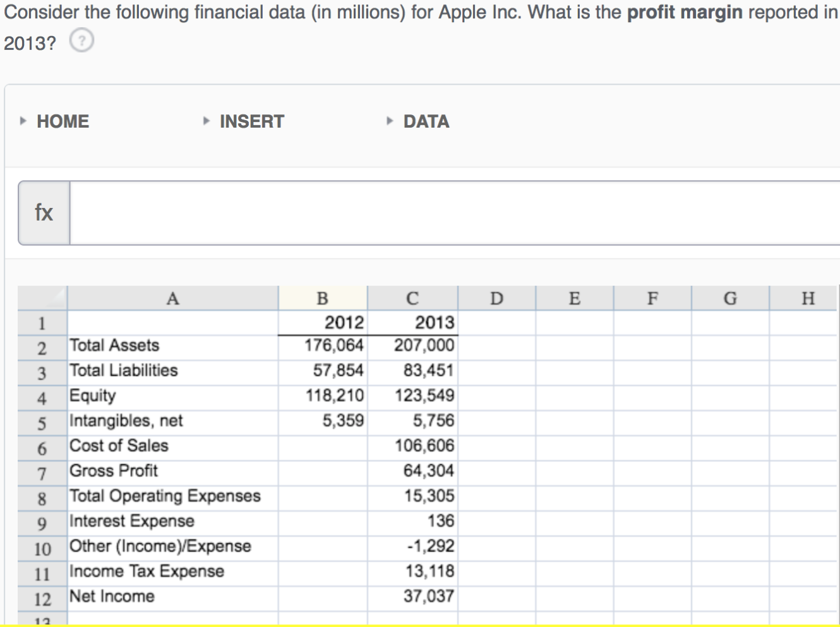This screenshot has height=627, width=840.
Task: Select the Equity label cell
Action: 172,398
